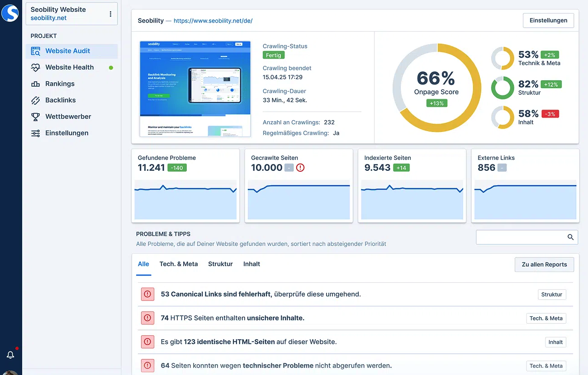Click the alert icon for technischer Probleme issue
588x375 pixels.
(x=147, y=366)
